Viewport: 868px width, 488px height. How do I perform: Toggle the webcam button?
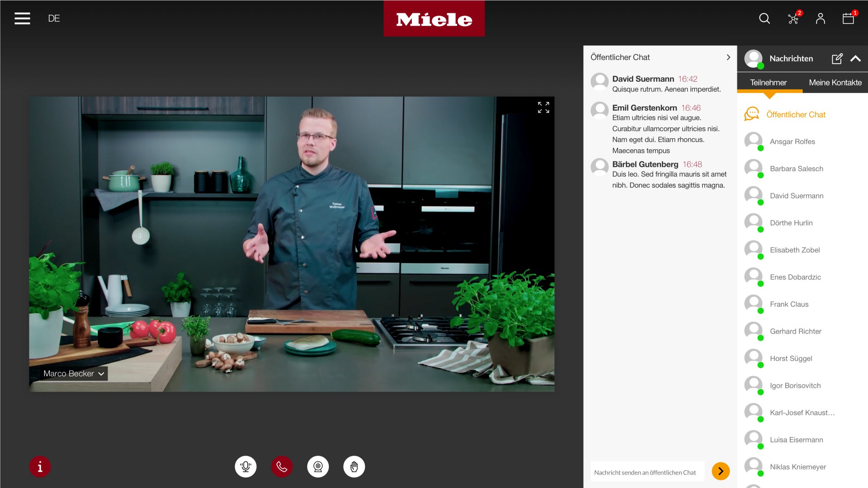318,467
